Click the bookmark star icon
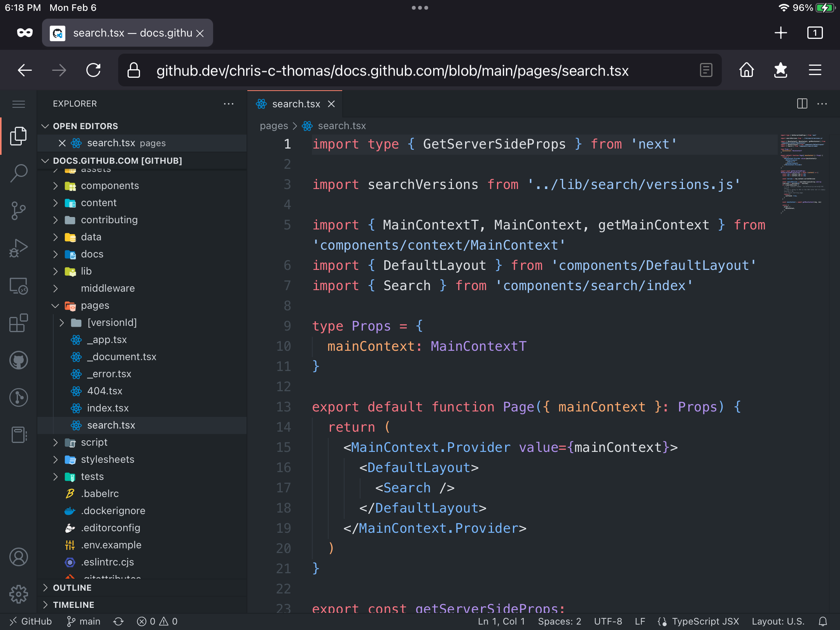This screenshot has width=840, height=630. click(x=780, y=70)
